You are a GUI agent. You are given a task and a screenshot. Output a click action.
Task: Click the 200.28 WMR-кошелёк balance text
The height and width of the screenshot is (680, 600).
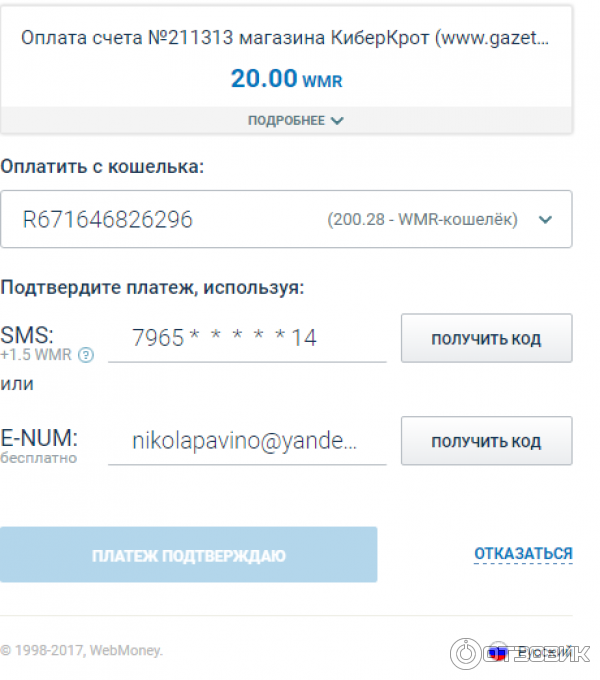coord(422,220)
